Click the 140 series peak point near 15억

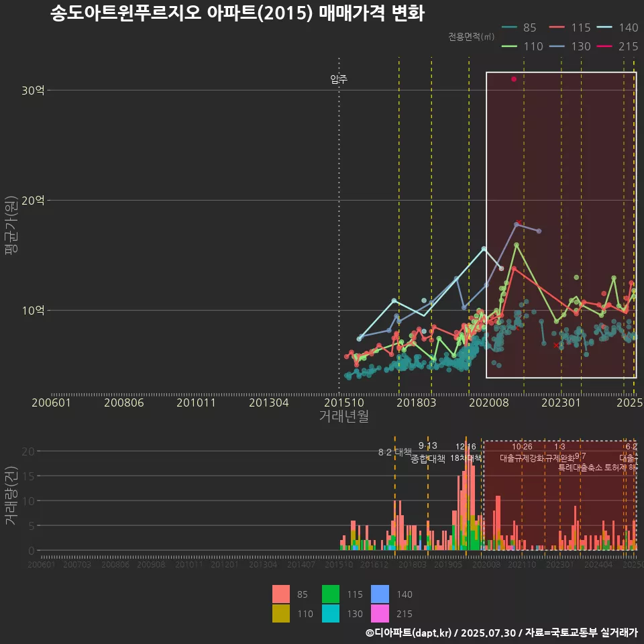484,248
